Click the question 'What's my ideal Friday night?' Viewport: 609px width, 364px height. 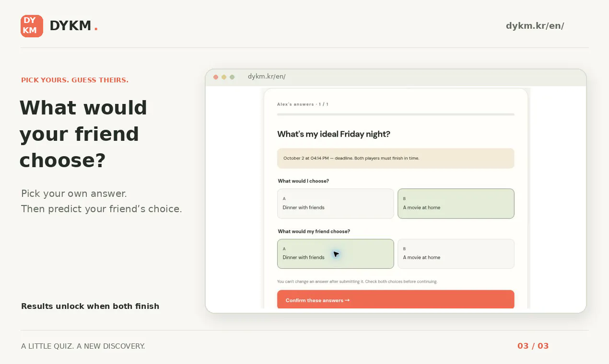(334, 134)
